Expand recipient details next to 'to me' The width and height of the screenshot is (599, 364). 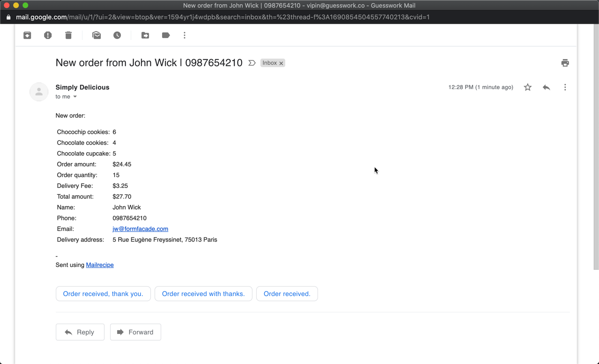pyautogui.click(x=75, y=97)
